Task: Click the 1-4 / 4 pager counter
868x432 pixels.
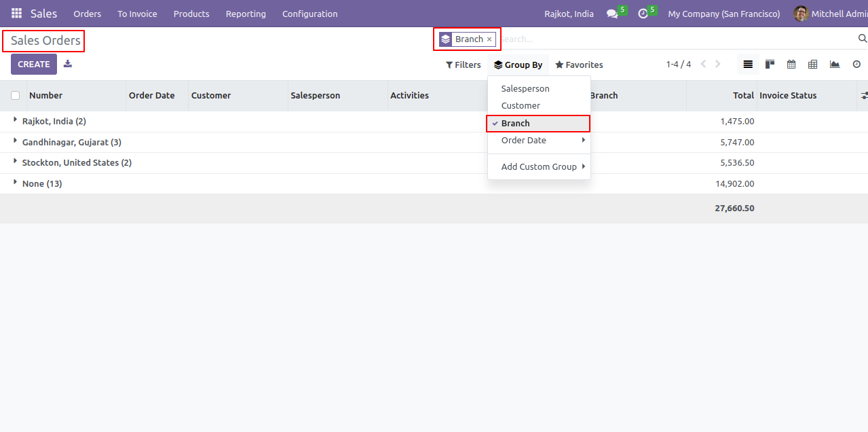Action: tap(678, 65)
